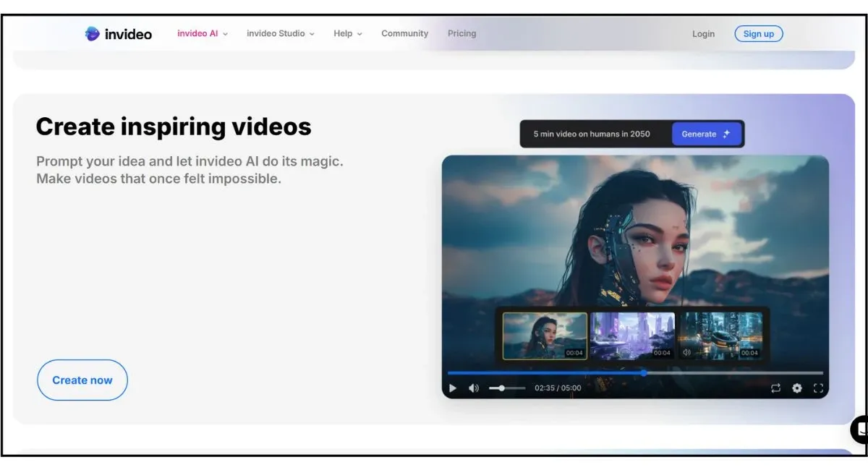Viewport: 868px width, 470px height.
Task: Click the Create now button
Action: pyautogui.click(x=82, y=380)
